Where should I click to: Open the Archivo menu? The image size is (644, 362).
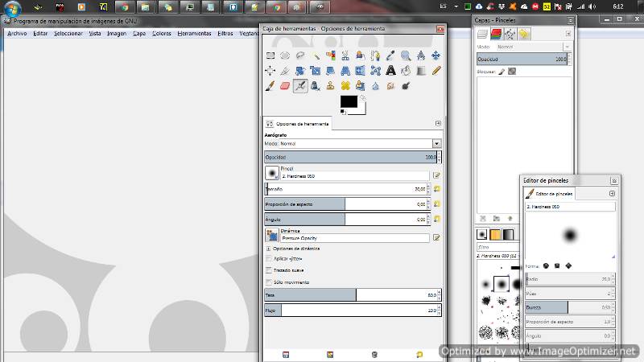(x=17, y=33)
